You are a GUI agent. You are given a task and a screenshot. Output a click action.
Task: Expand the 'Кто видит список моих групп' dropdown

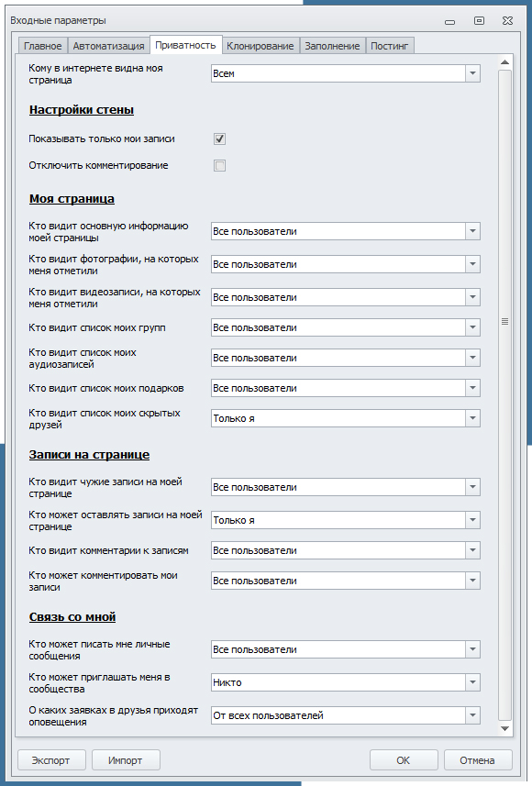tap(346, 327)
